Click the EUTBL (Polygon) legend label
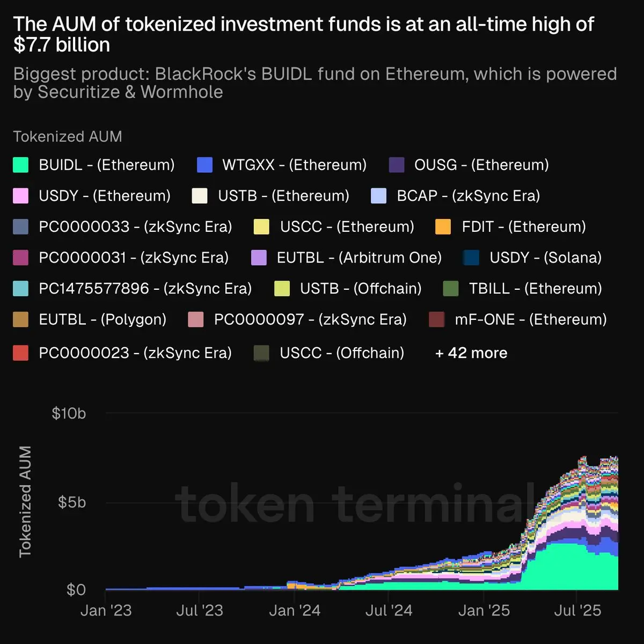 pos(103,319)
